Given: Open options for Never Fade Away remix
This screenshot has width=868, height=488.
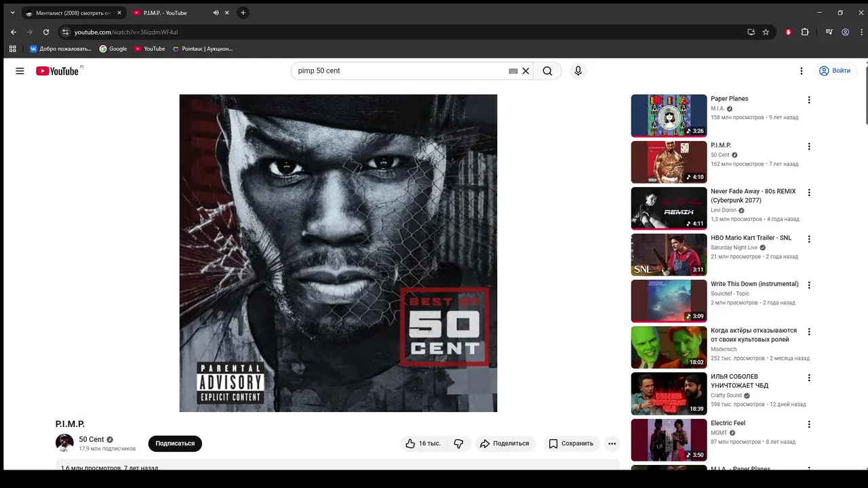Looking at the screenshot, I should (808, 192).
